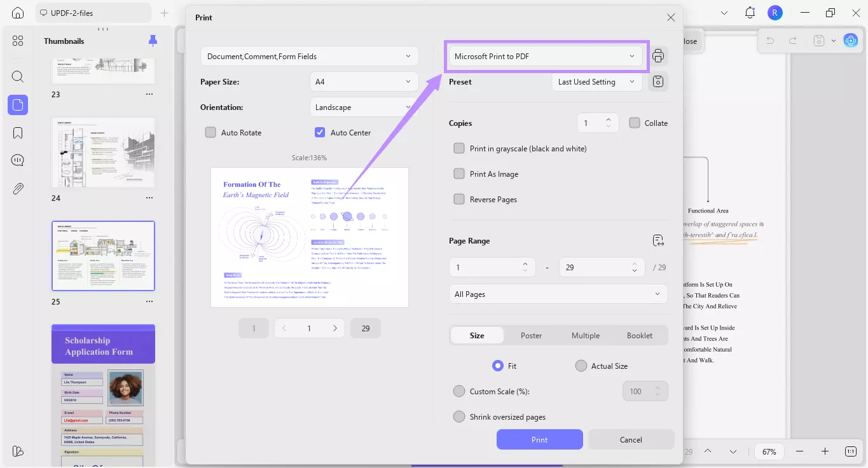Open the Paper Size A4 dropdown
The width and height of the screenshot is (868, 468).
[x=364, y=82]
